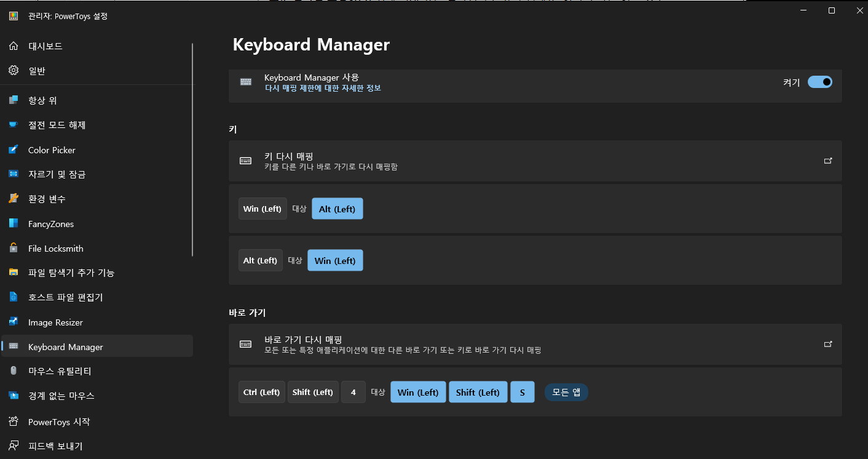Go to the 일반 settings page
868x459 pixels.
tap(97, 71)
